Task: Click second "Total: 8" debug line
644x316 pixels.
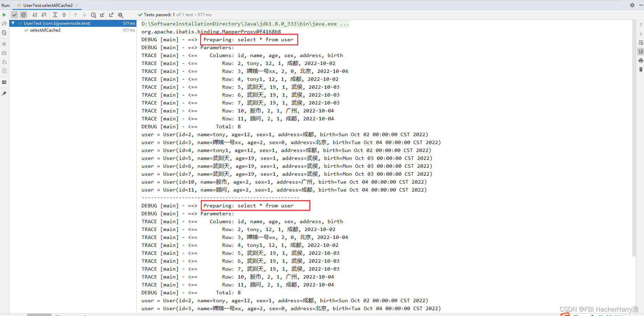Action: pyautogui.click(x=191, y=293)
